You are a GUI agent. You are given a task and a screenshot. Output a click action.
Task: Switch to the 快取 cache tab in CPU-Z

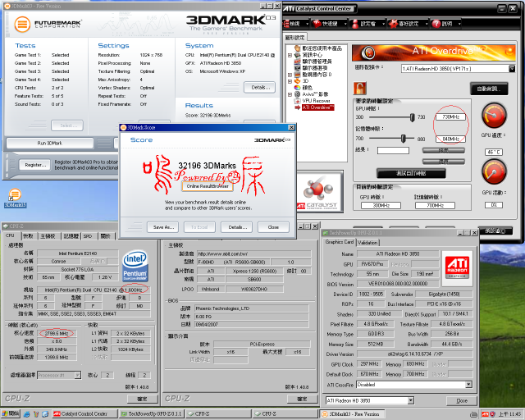click(29, 236)
